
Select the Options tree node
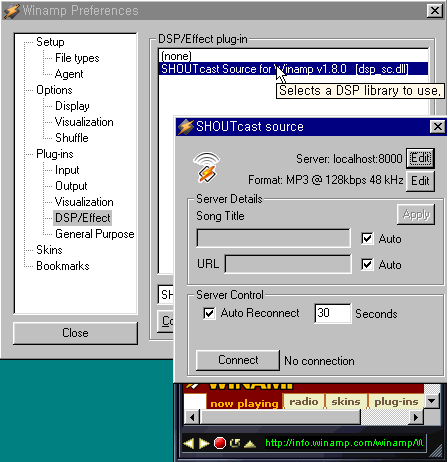point(54,90)
